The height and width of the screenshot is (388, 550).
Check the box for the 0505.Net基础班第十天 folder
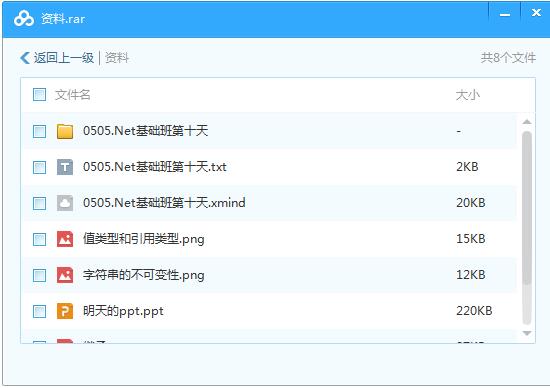[x=39, y=132]
